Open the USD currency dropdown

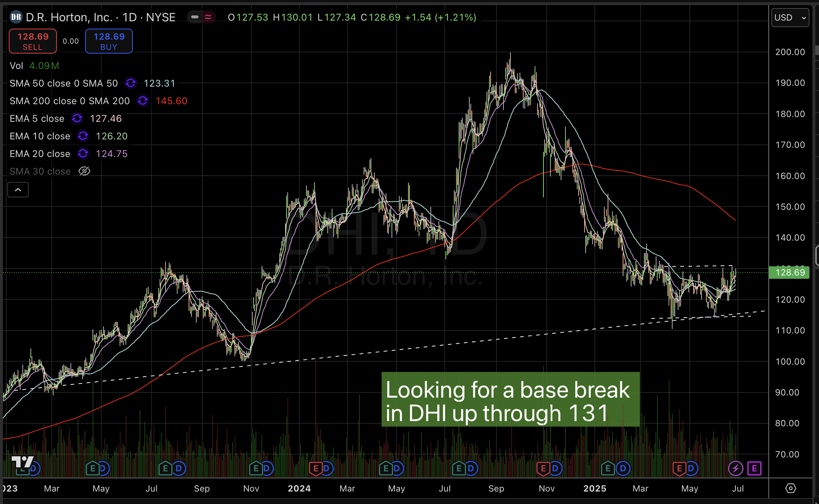pos(790,18)
